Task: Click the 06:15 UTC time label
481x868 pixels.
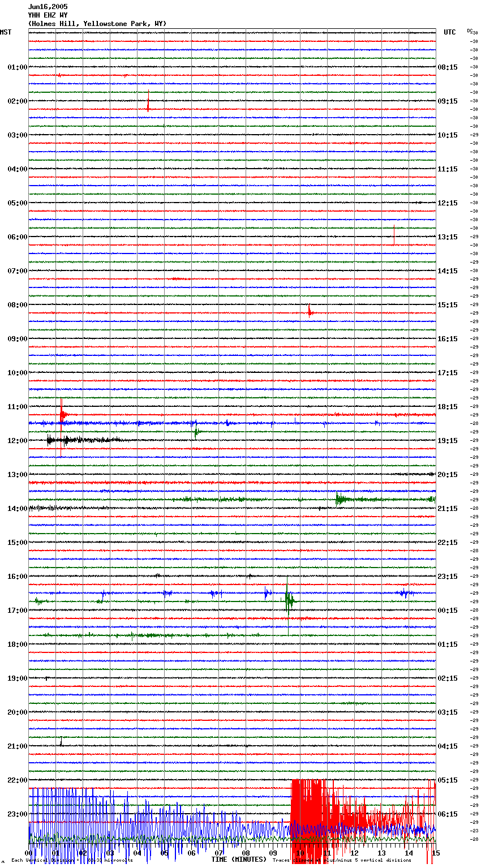Action: pos(448,814)
